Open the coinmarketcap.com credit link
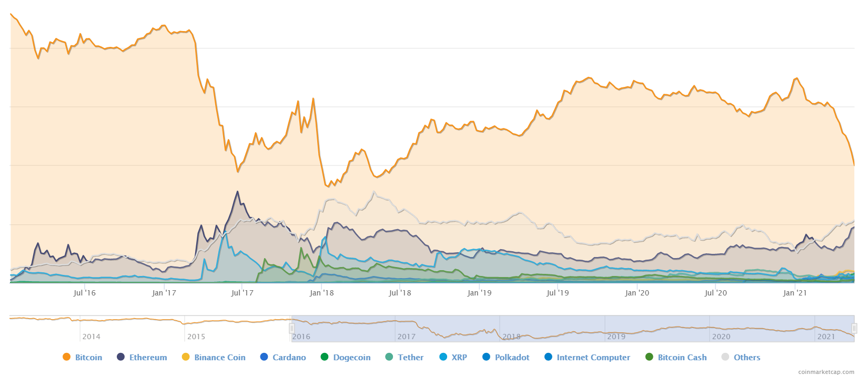The height and width of the screenshot is (375, 868). click(x=826, y=372)
